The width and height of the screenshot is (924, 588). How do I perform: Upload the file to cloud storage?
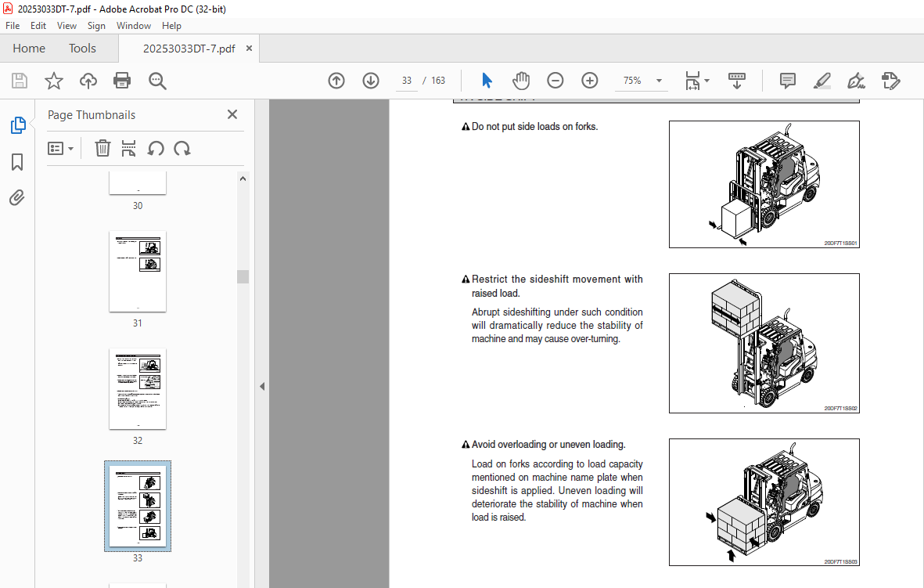point(88,81)
